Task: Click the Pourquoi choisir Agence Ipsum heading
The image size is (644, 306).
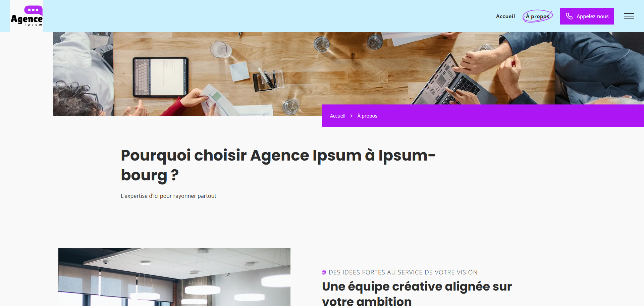Action: tap(278, 165)
